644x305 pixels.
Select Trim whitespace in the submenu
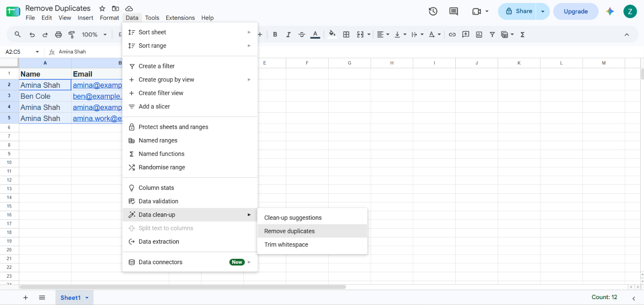312,245
